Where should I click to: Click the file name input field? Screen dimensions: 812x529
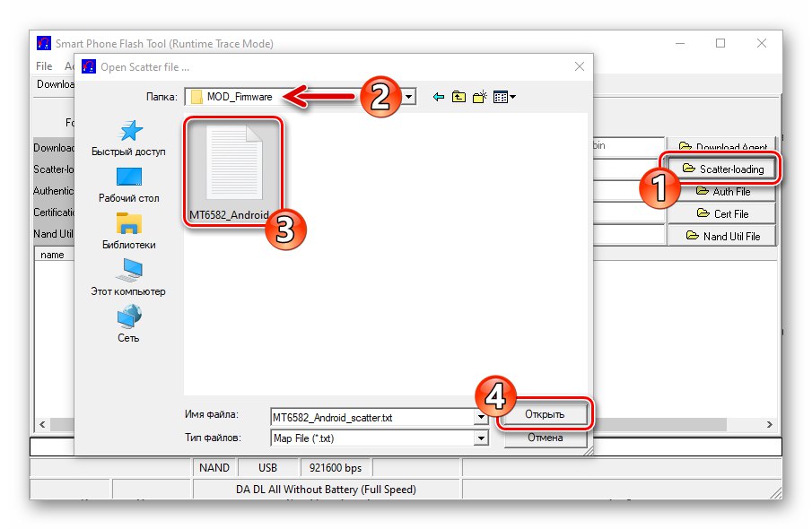pos(373,417)
